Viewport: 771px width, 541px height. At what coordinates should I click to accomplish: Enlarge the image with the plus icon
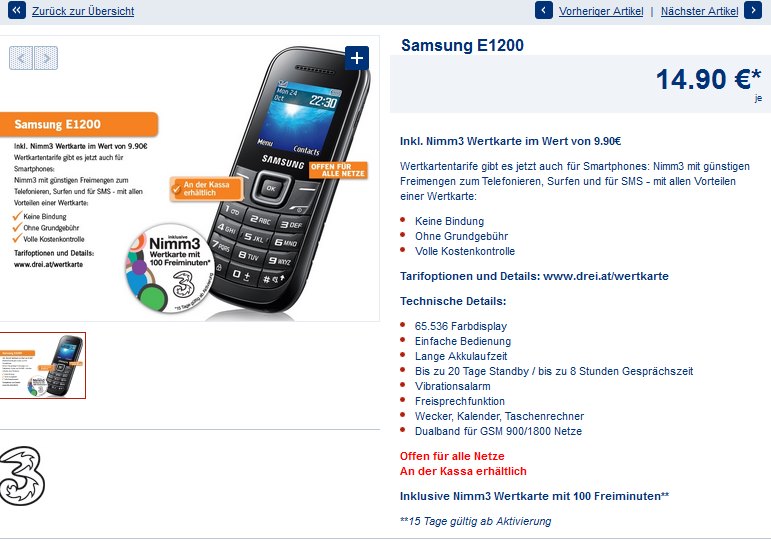tap(356, 58)
